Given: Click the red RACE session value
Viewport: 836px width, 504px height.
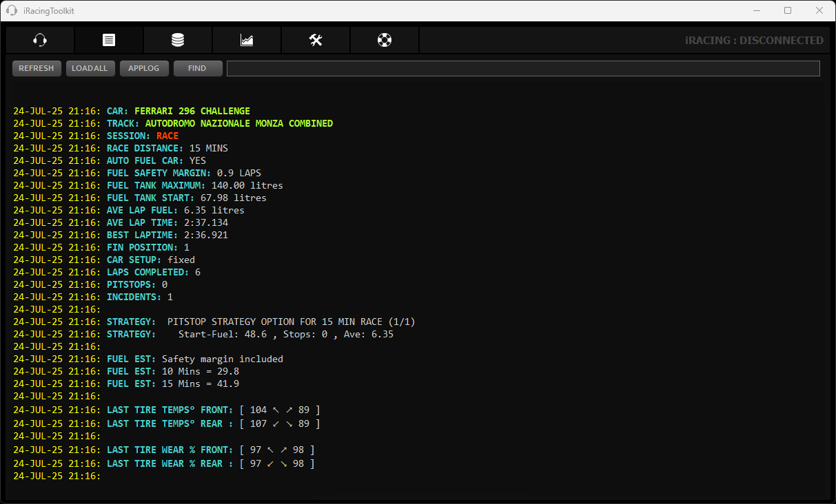Looking at the screenshot, I should (x=167, y=136).
